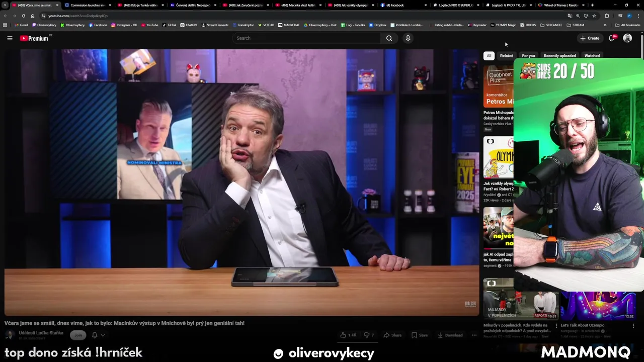Open the tab search dropdown arrow
The width and height of the screenshot is (644, 362).
tap(5, 5)
